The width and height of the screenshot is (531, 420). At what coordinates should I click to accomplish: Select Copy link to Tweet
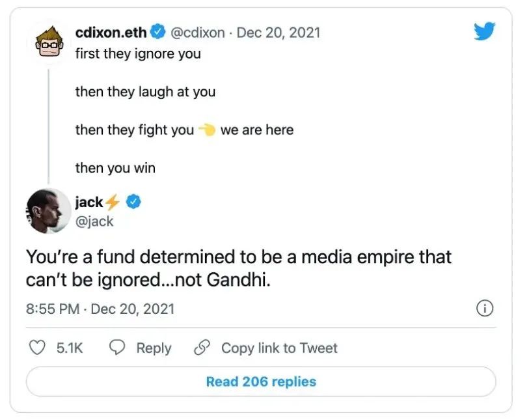coord(279,348)
